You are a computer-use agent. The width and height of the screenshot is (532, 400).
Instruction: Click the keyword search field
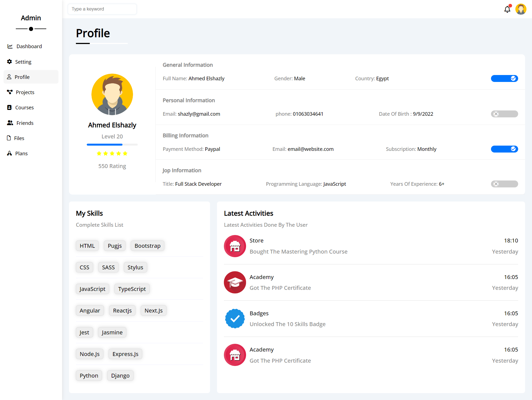[x=102, y=9]
